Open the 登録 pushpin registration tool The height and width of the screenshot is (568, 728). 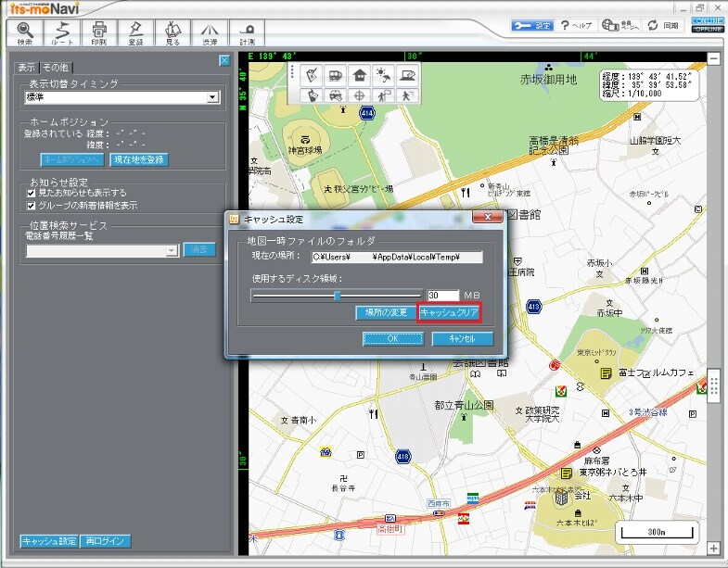135,33
